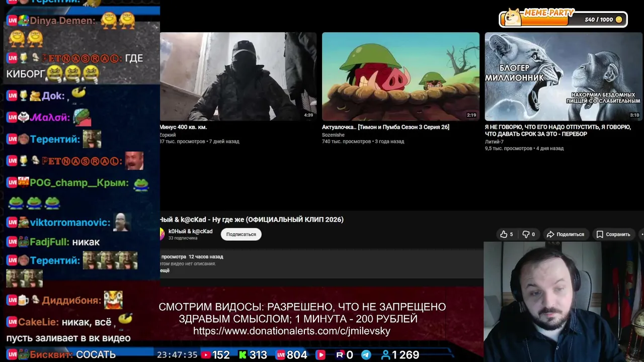Click the like thumbs-up icon

(504, 234)
